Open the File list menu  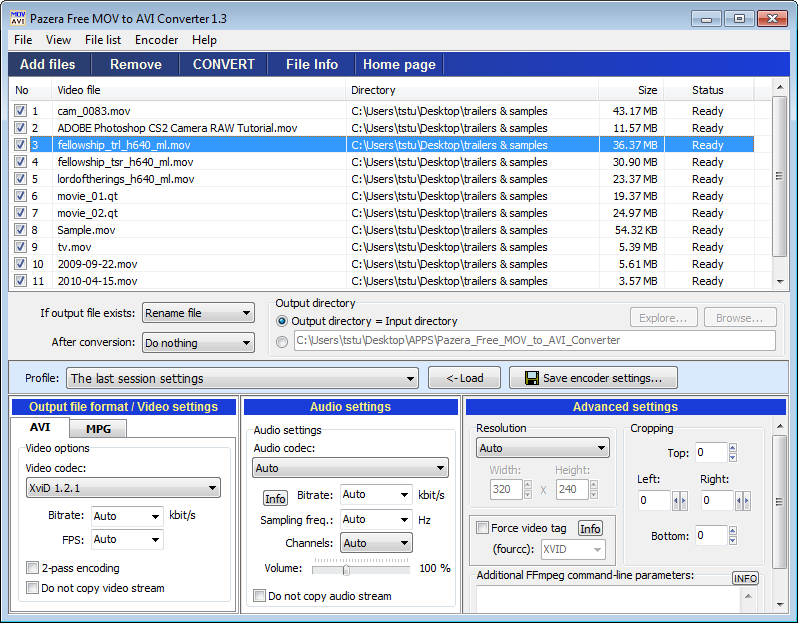point(103,40)
